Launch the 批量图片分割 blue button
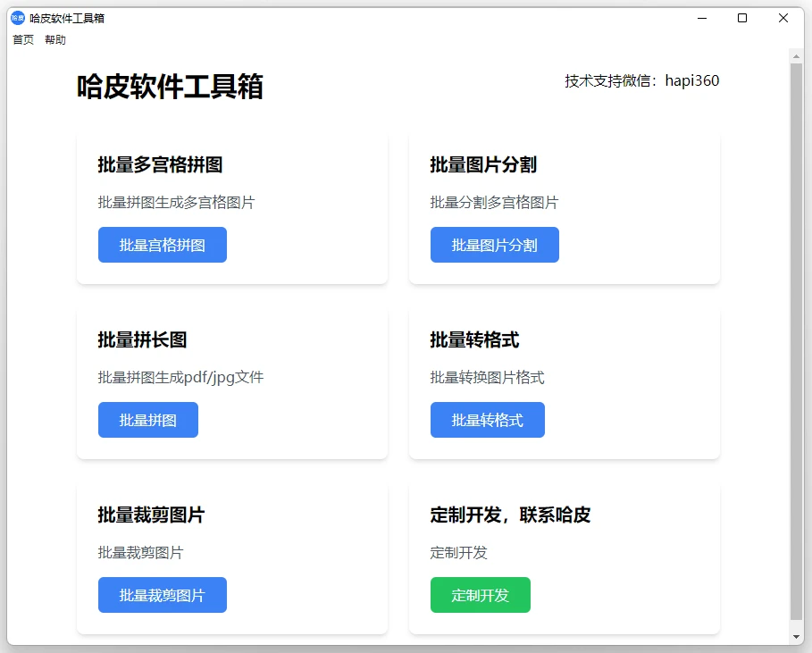The height and width of the screenshot is (653, 812). click(x=494, y=245)
